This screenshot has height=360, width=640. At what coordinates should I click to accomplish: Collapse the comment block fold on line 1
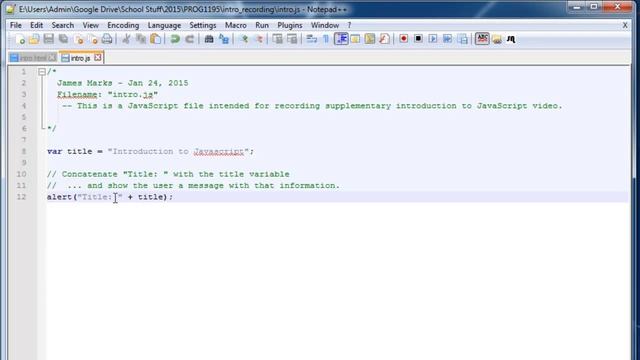tap(42, 72)
